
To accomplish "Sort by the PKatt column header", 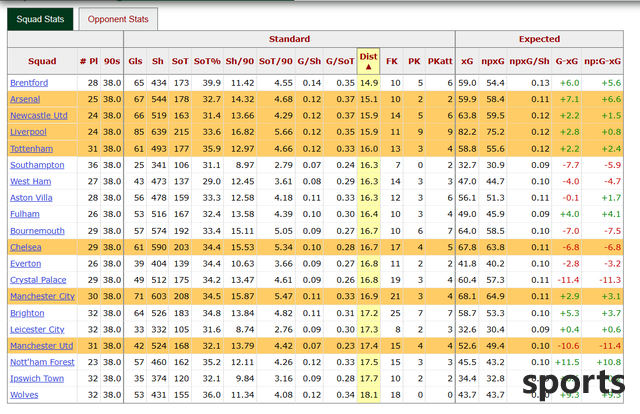I will click(440, 61).
